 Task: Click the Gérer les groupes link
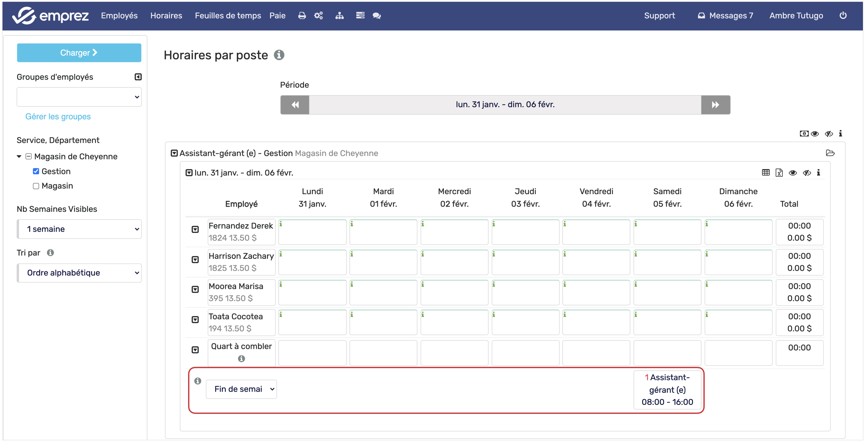point(58,116)
